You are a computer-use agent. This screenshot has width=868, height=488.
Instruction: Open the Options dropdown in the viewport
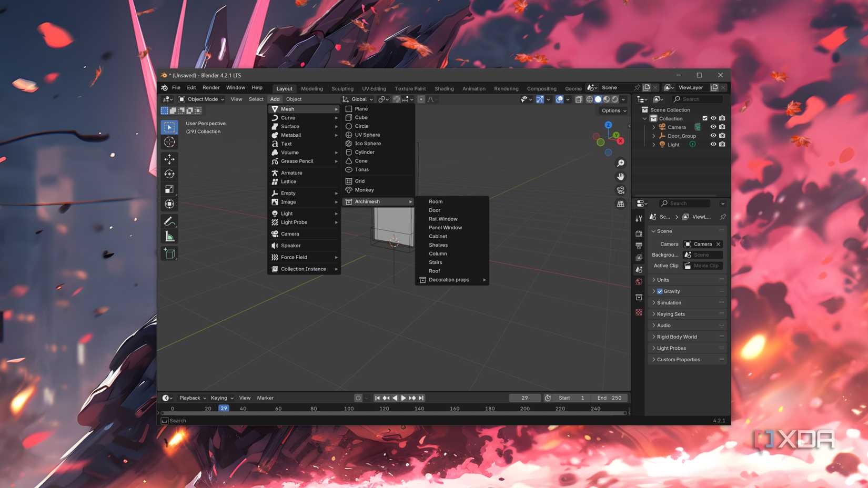(x=612, y=110)
